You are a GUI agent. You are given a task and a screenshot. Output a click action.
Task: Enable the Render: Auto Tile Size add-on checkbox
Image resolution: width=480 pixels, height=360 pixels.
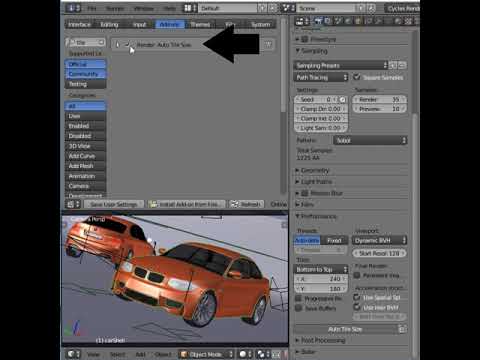(128, 44)
